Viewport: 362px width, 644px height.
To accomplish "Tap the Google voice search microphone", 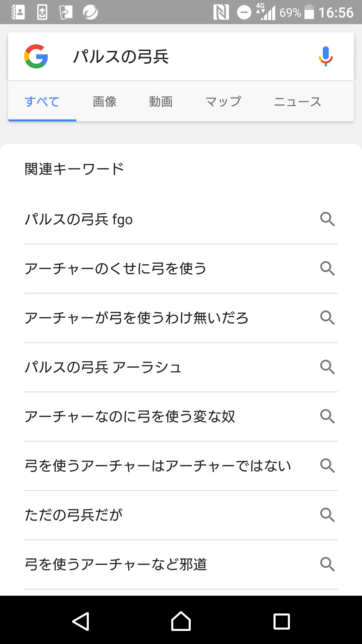I will coord(325,56).
